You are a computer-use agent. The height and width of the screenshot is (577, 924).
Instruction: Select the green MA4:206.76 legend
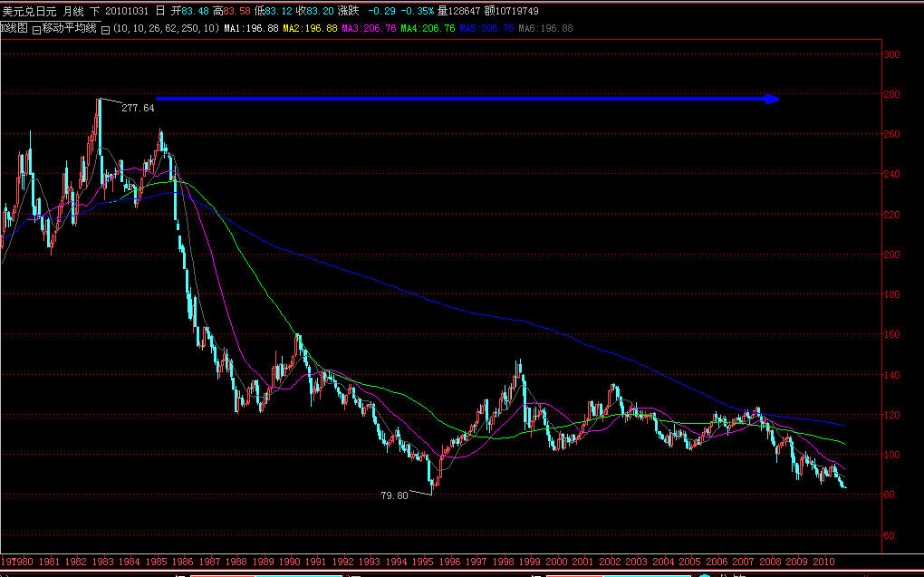[x=428, y=28]
